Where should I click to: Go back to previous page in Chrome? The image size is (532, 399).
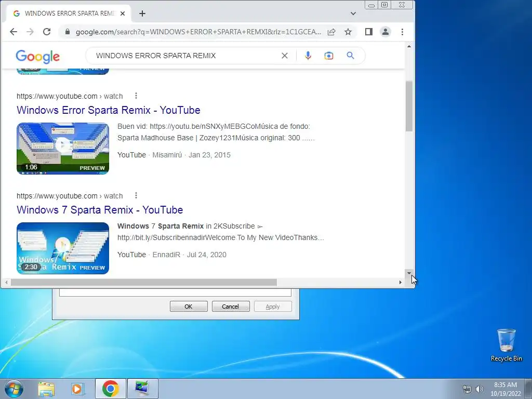coord(13,32)
